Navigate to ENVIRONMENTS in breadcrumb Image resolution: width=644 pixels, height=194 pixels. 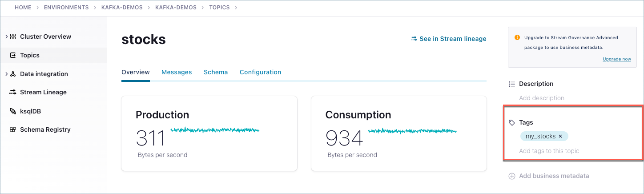[66, 8]
